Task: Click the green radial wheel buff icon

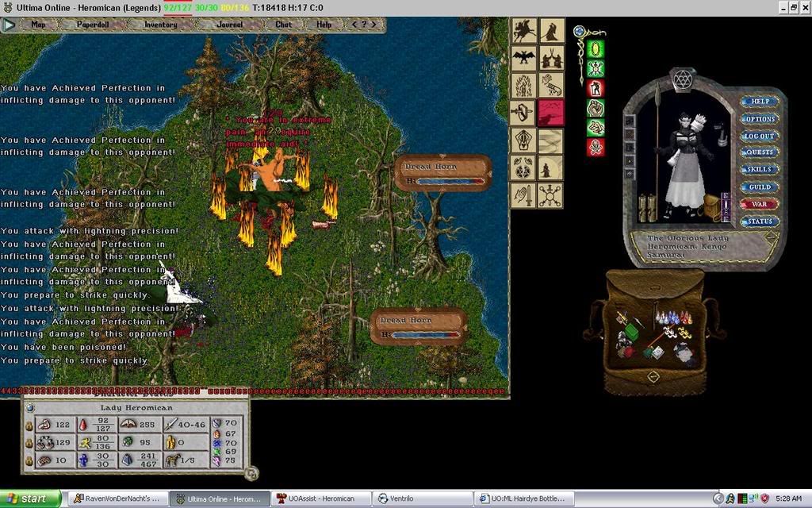Action: (596, 69)
